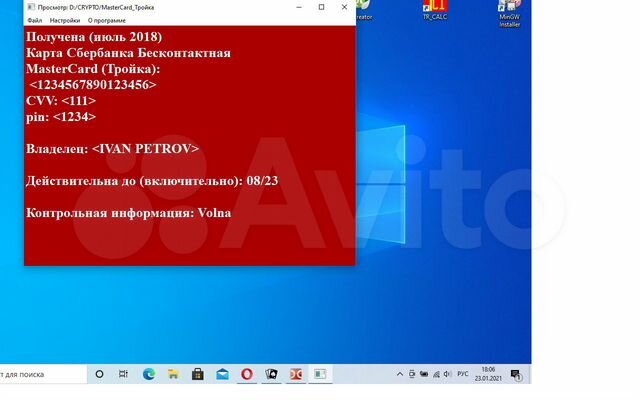Switch to the Solitaire cards app on taskbar
The height and width of the screenshot is (400, 640).
tap(271, 374)
